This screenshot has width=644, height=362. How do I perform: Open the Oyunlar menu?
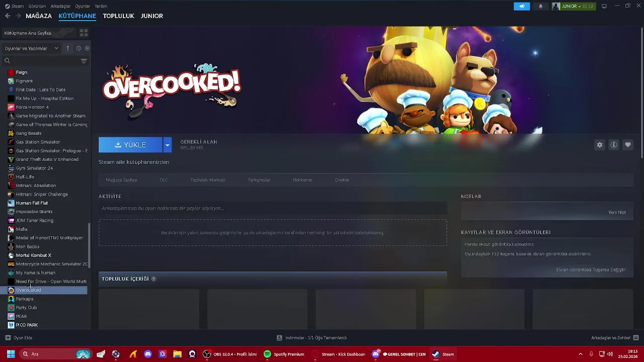tap(83, 6)
